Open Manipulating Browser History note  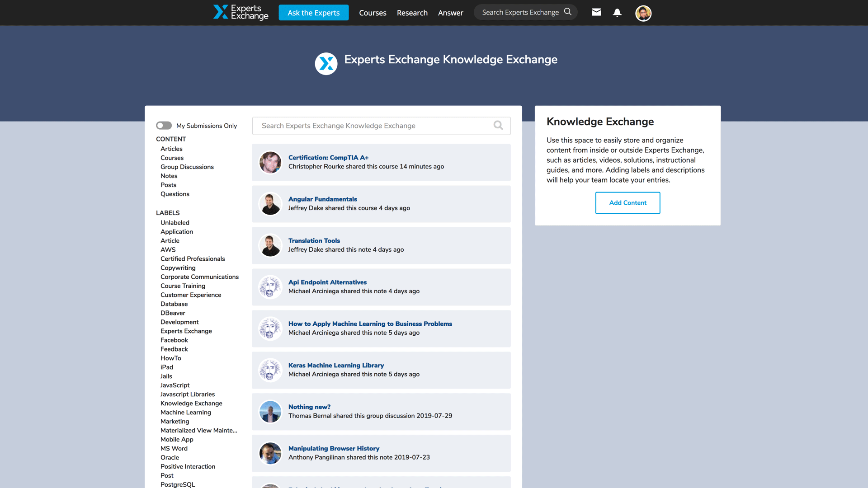click(x=334, y=448)
